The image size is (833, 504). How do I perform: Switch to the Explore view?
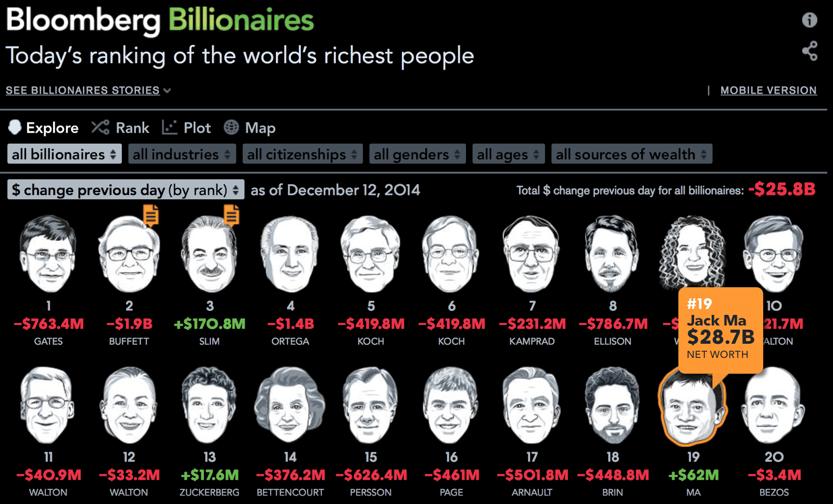44,128
